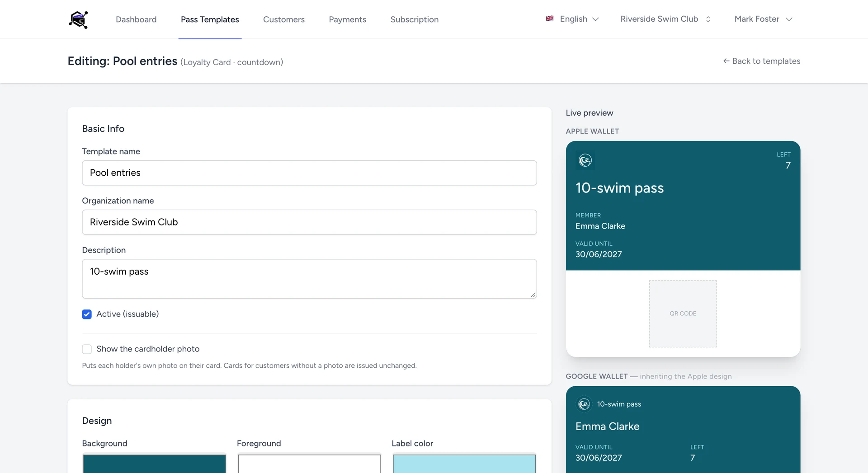Click the 'Basic Info' section heading
The width and height of the screenshot is (868, 473).
click(x=103, y=129)
